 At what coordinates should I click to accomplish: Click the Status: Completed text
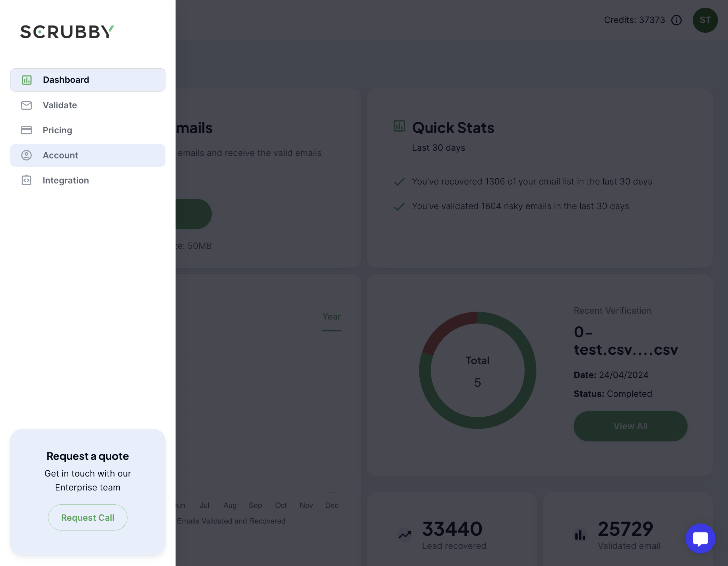pyautogui.click(x=613, y=394)
